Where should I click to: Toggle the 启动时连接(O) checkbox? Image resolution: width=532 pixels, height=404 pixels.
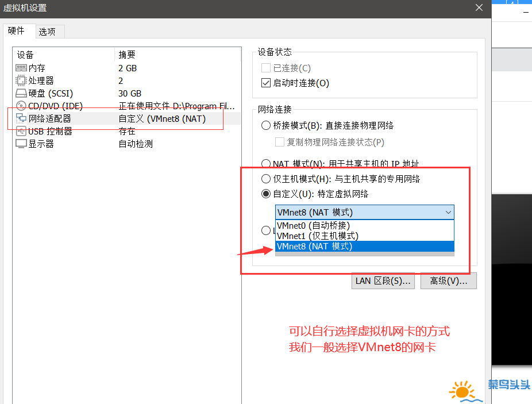[x=265, y=83]
